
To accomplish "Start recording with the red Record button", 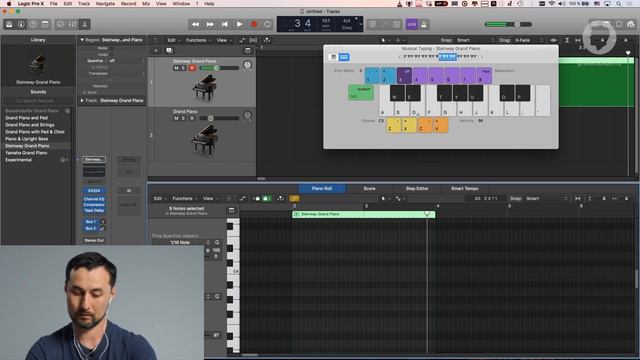I will coord(254,24).
